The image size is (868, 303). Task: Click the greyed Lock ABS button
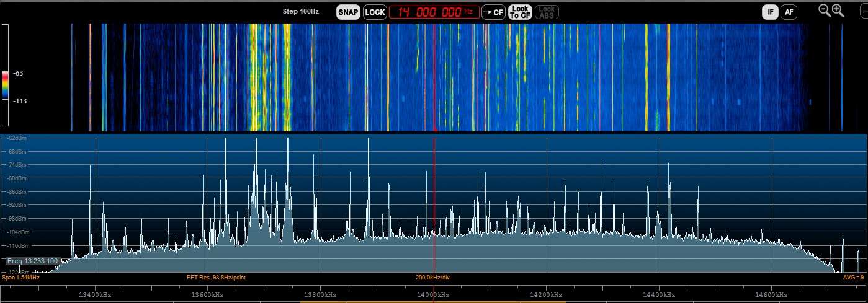[x=547, y=12]
